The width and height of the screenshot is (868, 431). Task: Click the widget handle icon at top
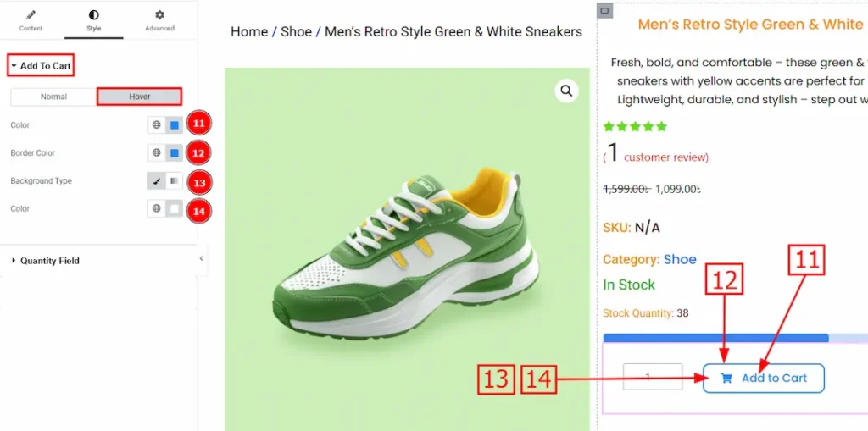pos(604,11)
